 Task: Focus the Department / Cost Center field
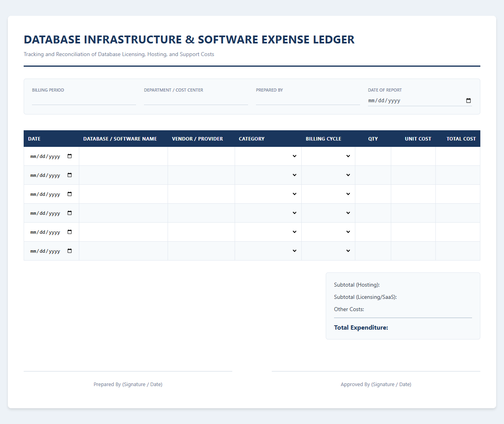coord(196,100)
